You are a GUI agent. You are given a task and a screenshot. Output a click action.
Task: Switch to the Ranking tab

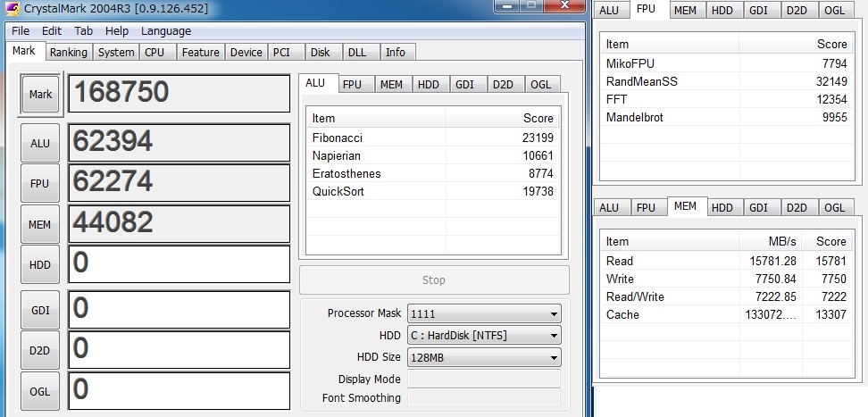[69, 53]
